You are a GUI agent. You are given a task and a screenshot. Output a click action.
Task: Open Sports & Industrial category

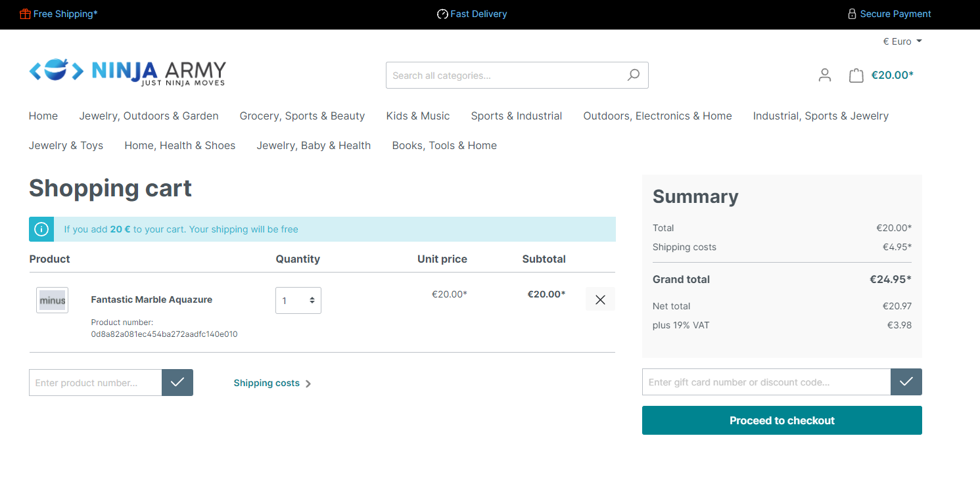517,116
